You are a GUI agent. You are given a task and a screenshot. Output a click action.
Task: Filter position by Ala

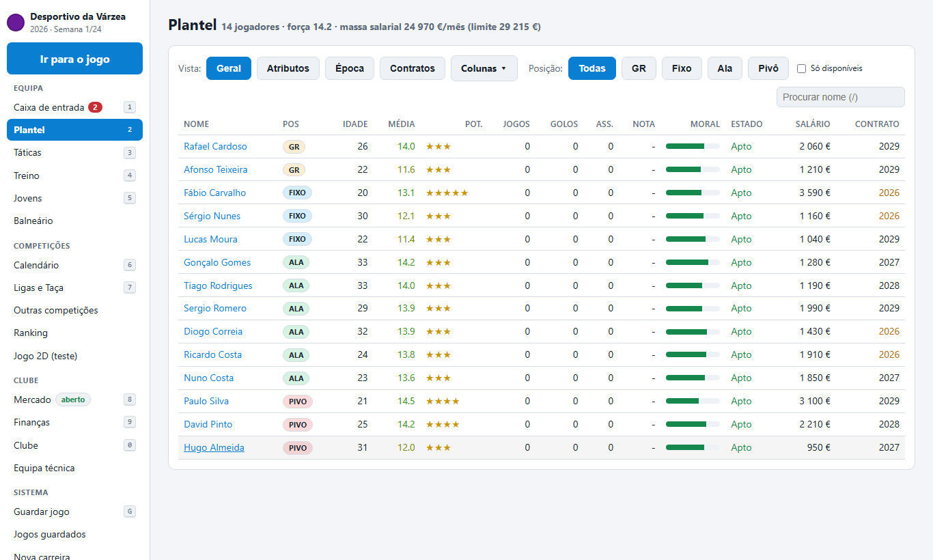[725, 68]
